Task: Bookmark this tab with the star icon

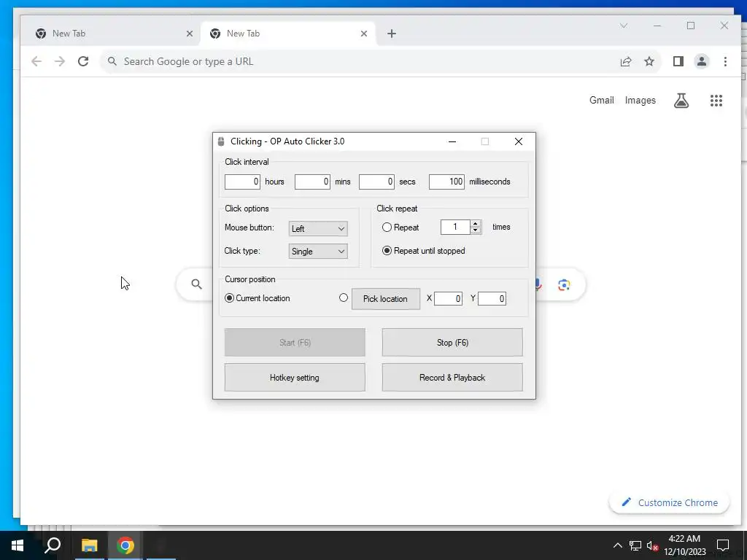Action: [649, 61]
